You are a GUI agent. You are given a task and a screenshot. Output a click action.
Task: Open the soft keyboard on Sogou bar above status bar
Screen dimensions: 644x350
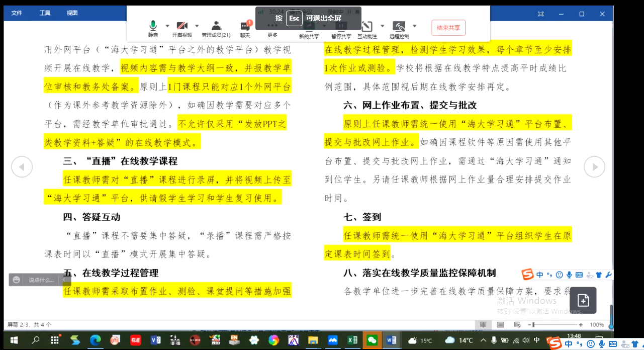[x=579, y=275]
